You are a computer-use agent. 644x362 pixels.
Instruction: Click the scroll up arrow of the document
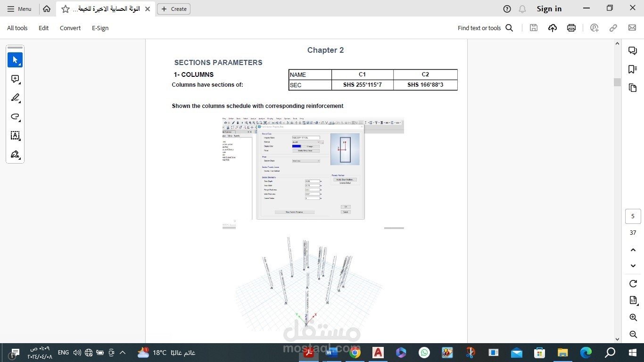click(x=617, y=44)
